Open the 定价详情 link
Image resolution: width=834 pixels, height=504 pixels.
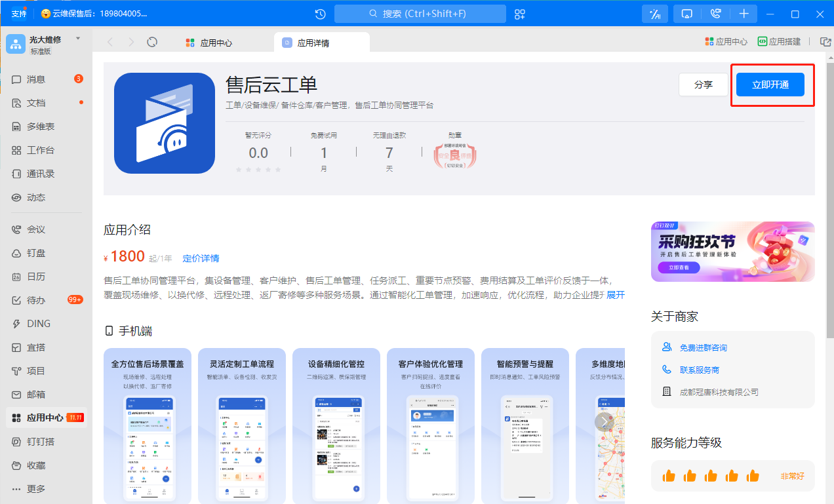pos(201,258)
